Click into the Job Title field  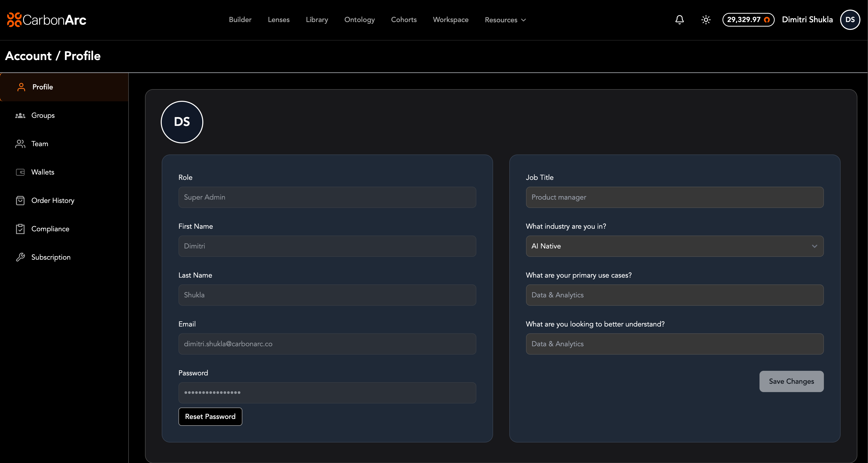674,197
